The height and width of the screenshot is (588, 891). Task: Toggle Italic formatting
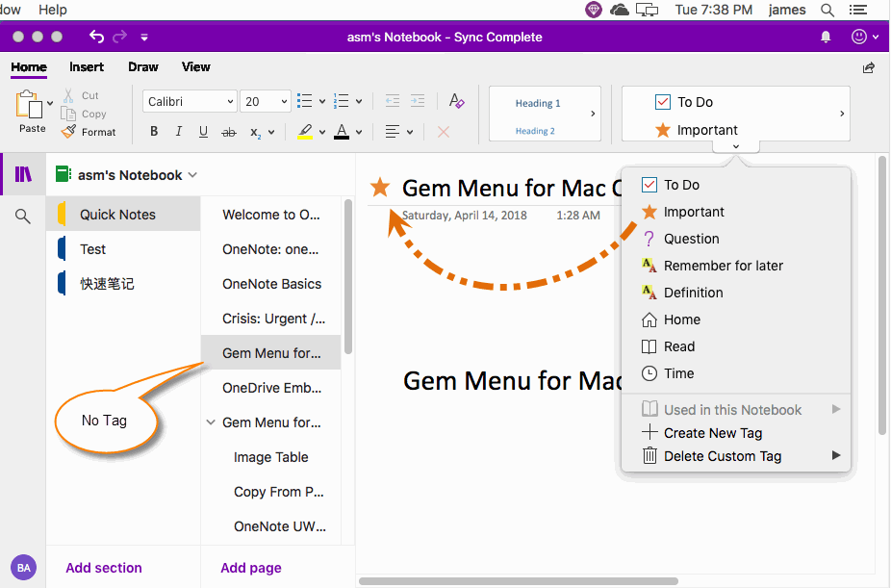(178, 132)
